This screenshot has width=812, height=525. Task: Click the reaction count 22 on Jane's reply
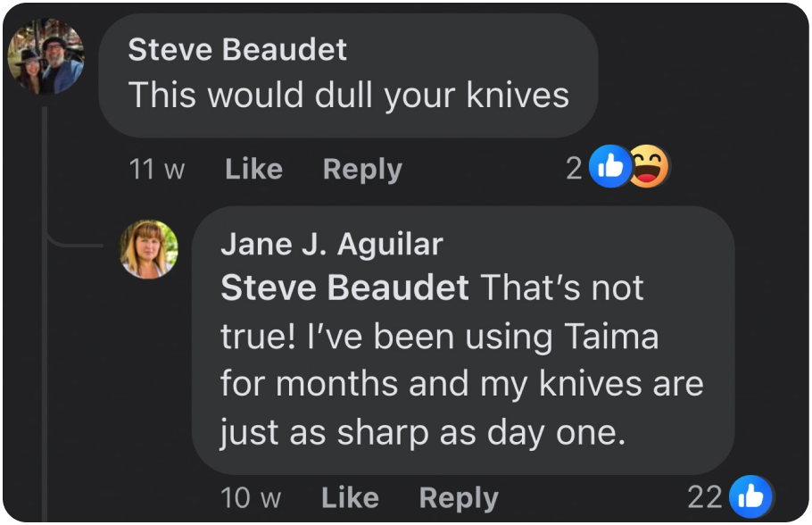coord(704,496)
